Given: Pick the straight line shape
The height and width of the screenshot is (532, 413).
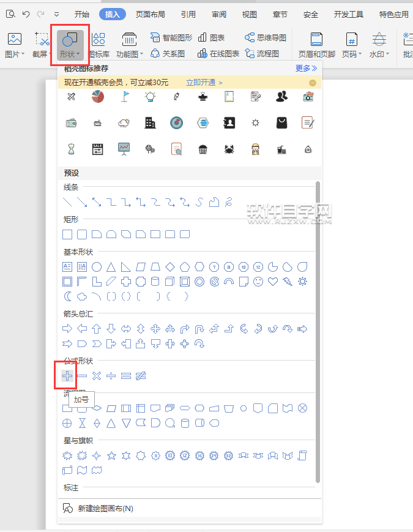Looking at the screenshot, I should [67, 202].
